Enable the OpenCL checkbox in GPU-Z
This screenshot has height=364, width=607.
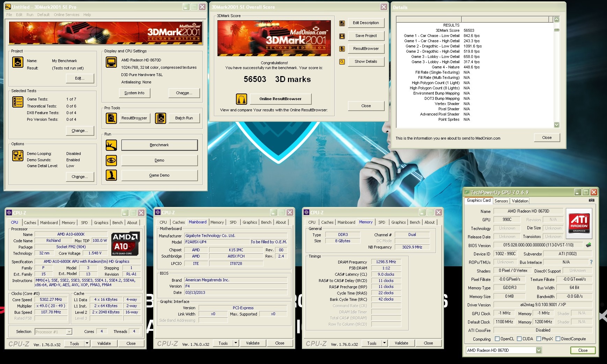[x=497, y=339]
